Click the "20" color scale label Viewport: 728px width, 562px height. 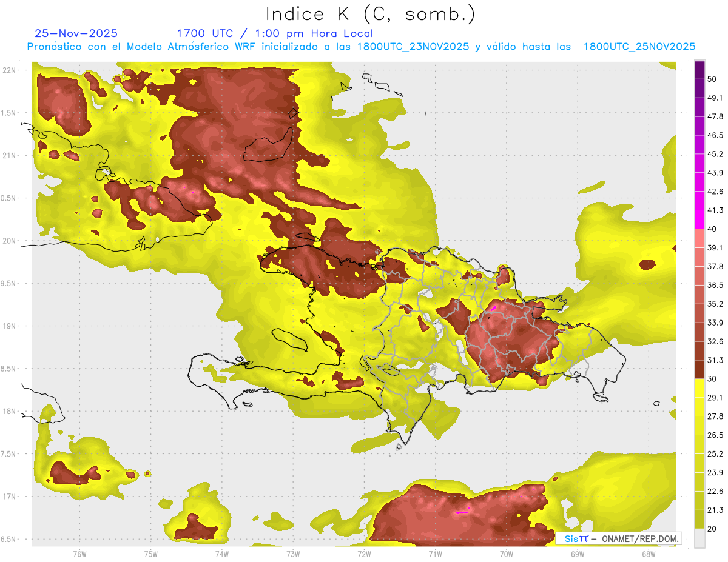[712, 529]
